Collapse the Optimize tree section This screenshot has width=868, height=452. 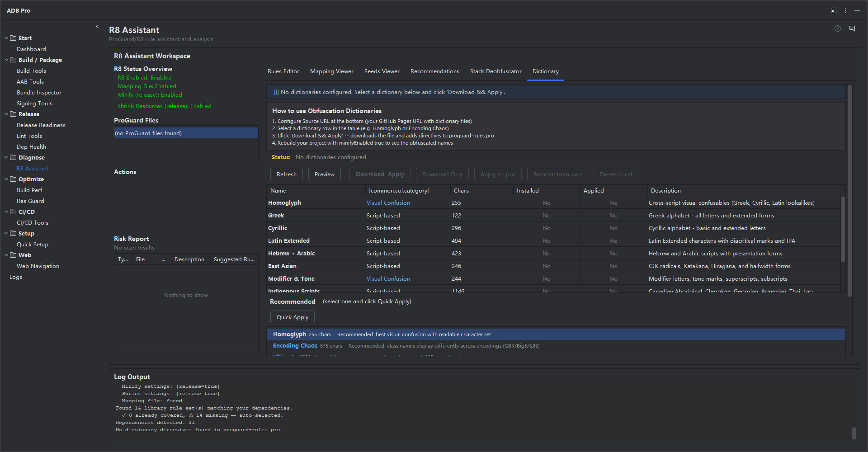click(x=6, y=179)
